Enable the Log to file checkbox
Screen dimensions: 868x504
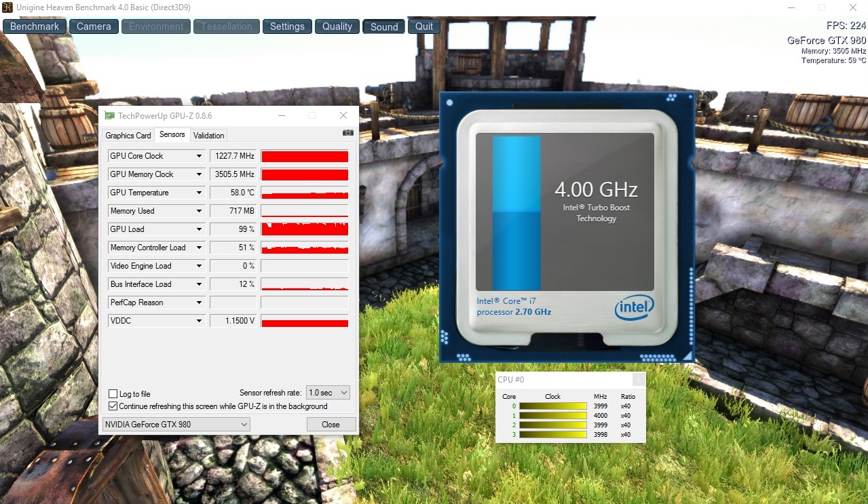[113, 394]
